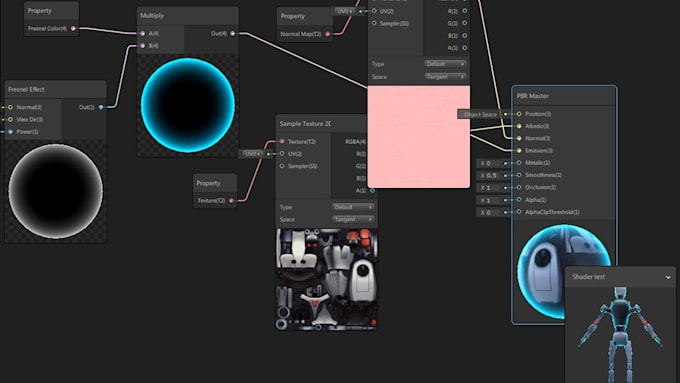Image resolution: width=680 pixels, height=383 pixels.
Task: Open Space dropdown above the pink normal preview
Action: tap(445, 77)
